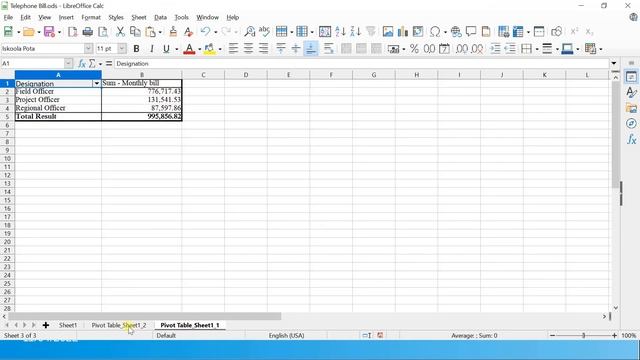Viewport: 640px width, 360px height.
Task: Click the Clone Formatting paintbrush icon
Action: [173, 31]
